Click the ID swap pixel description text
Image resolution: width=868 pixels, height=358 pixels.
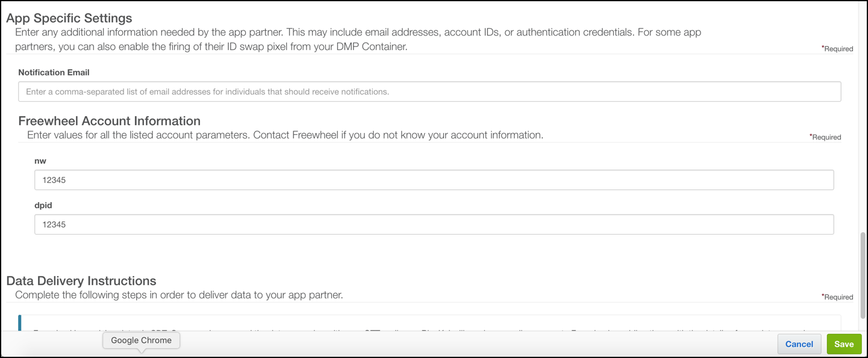[x=211, y=46]
